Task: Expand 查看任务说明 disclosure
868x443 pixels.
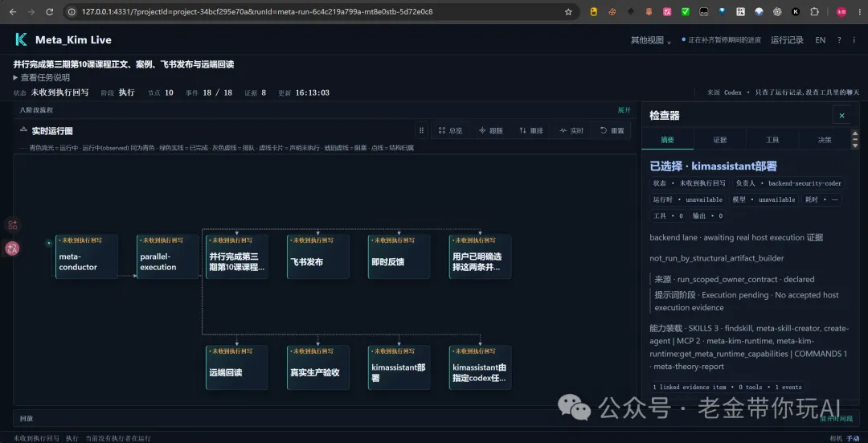Action: [x=42, y=77]
